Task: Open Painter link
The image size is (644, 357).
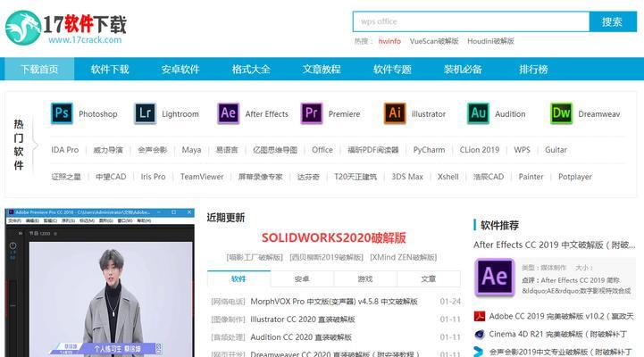Action: (531, 177)
